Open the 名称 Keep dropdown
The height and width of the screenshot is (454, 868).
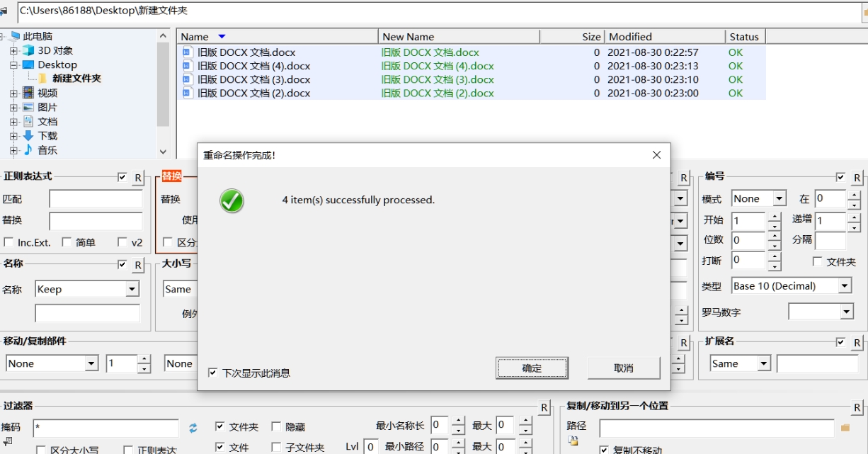132,289
